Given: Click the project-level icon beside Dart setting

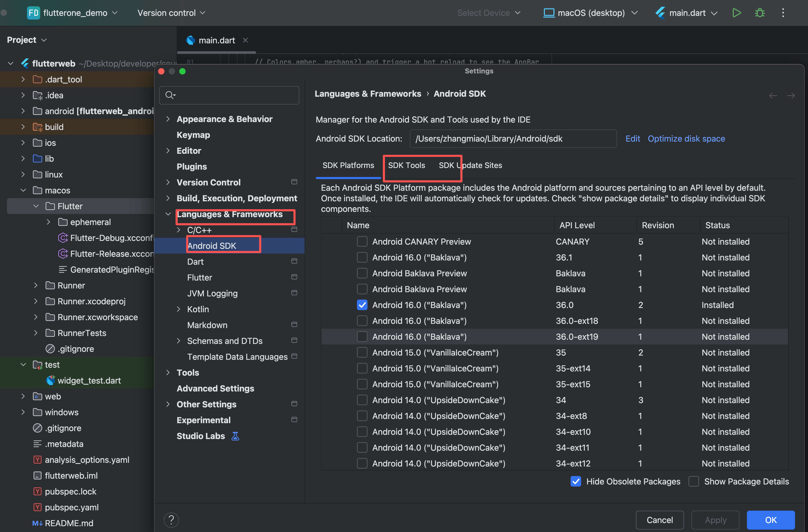Looking at the screenshot, I should click(x=294, y=261).
